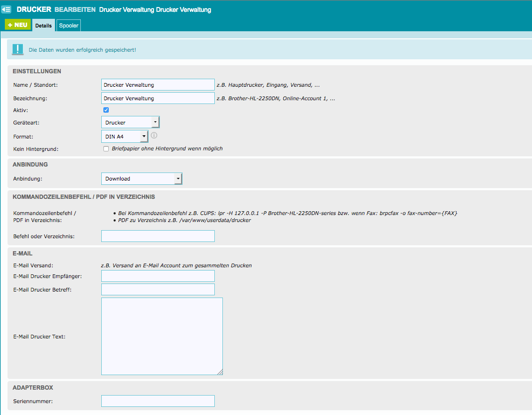Click the Befehl oder Verzeichnis field
Viewport: 532px width, 415px height.
point(158,236)
